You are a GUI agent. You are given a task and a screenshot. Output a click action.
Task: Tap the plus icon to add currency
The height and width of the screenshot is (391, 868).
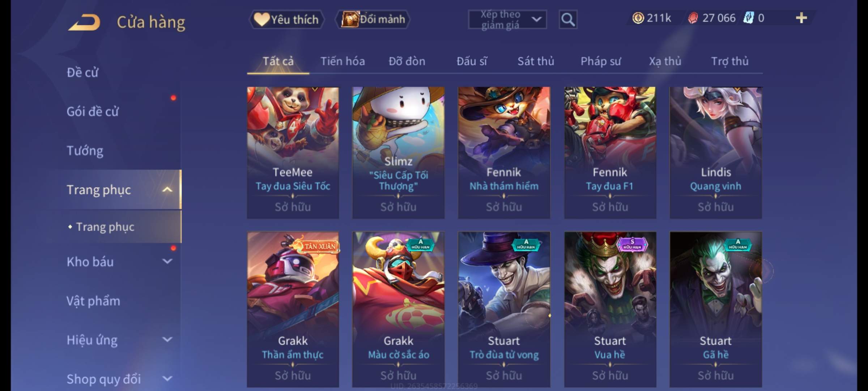[801, 18]
